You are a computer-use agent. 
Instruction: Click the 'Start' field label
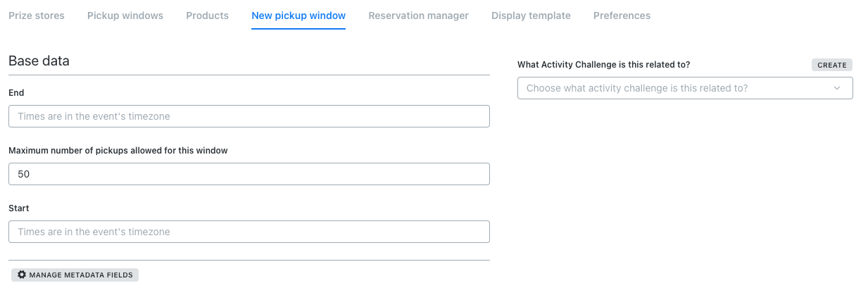[19, 208]
